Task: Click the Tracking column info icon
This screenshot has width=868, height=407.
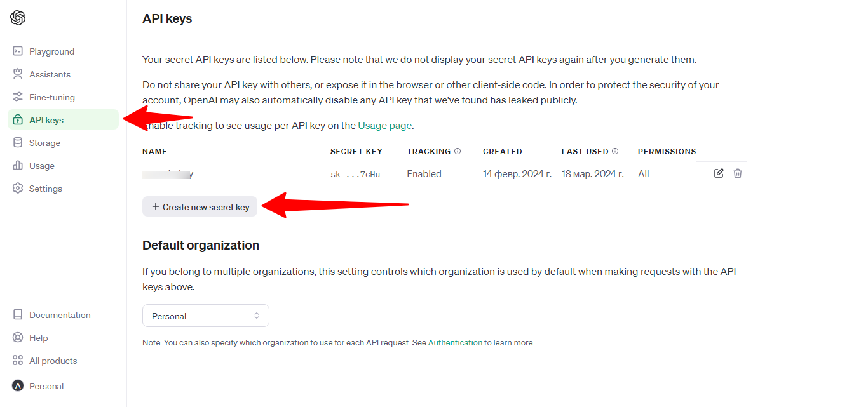Action: click(x=458, y=152)
